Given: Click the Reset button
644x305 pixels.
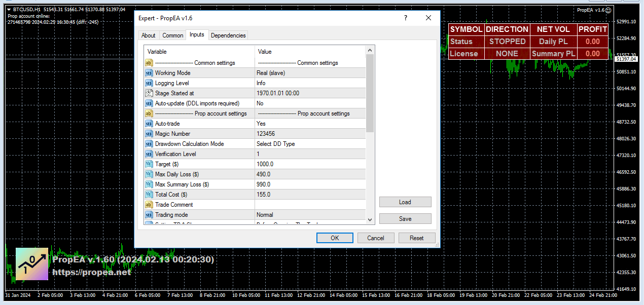Looking at the screenshot, I should tap(416, 238).
